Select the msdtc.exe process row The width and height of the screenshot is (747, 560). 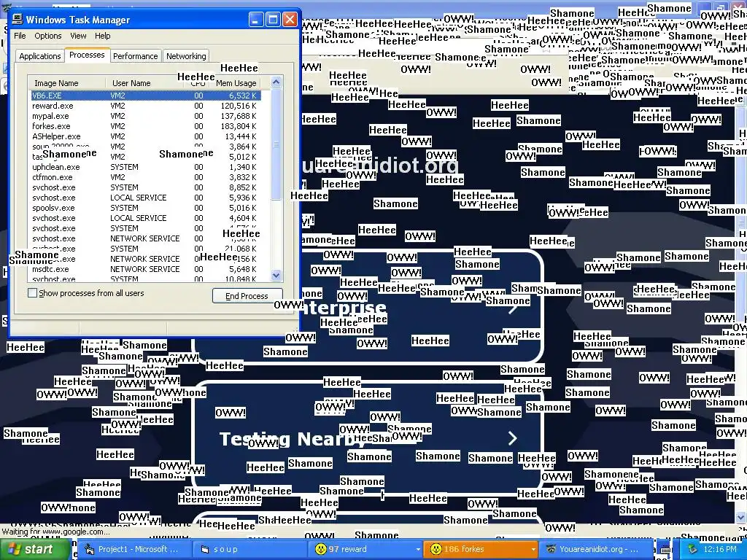coord(145,269)
